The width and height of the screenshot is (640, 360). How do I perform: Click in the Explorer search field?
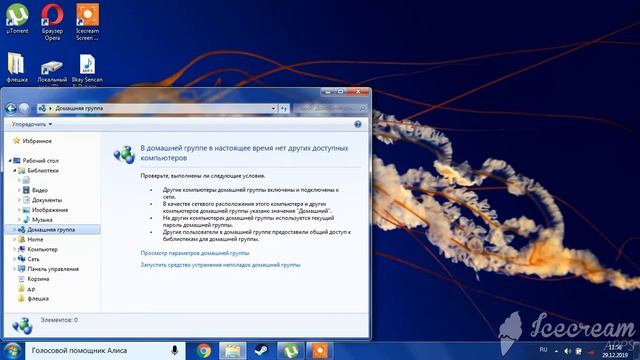pos(329,108)
